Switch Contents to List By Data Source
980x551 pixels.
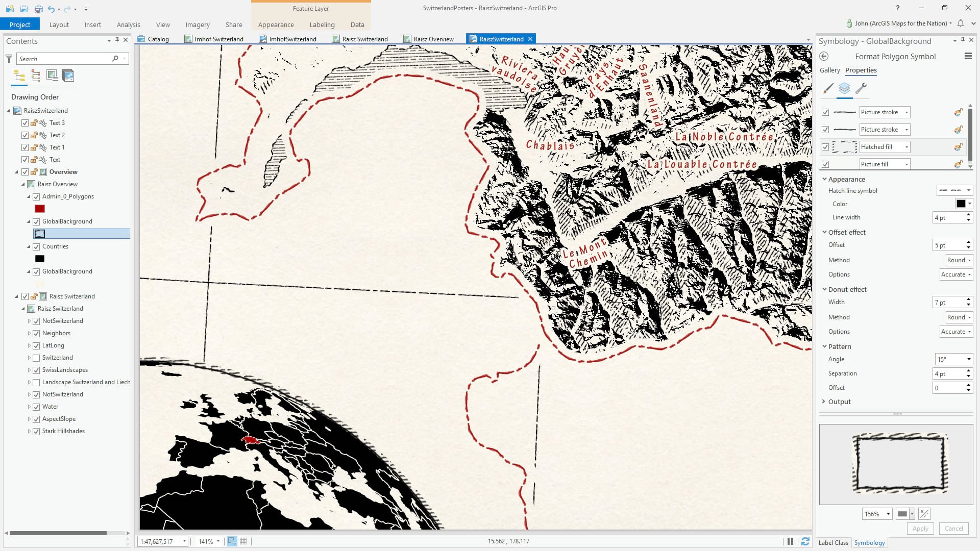pos(36,76)
